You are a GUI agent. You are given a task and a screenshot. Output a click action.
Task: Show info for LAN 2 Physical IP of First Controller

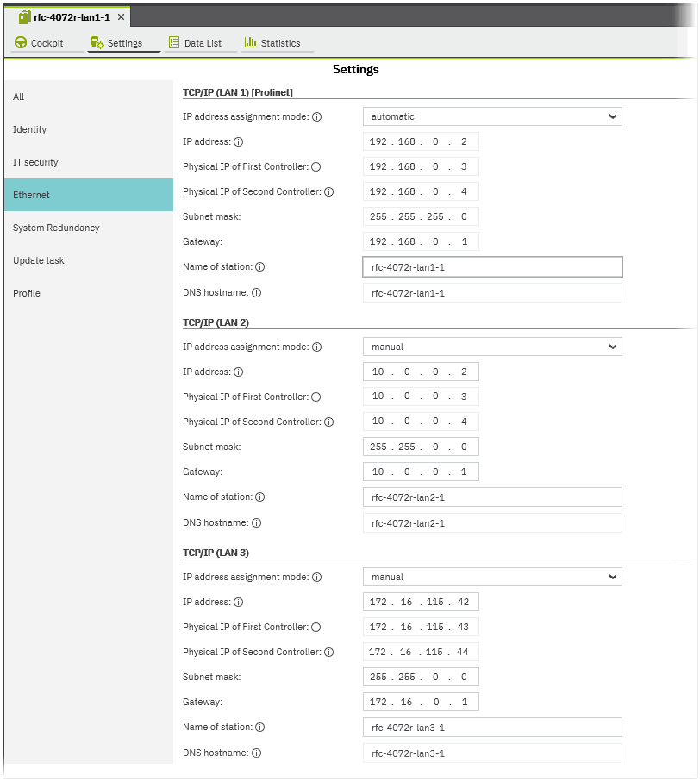pyautogui.click(x=316, y=397)
